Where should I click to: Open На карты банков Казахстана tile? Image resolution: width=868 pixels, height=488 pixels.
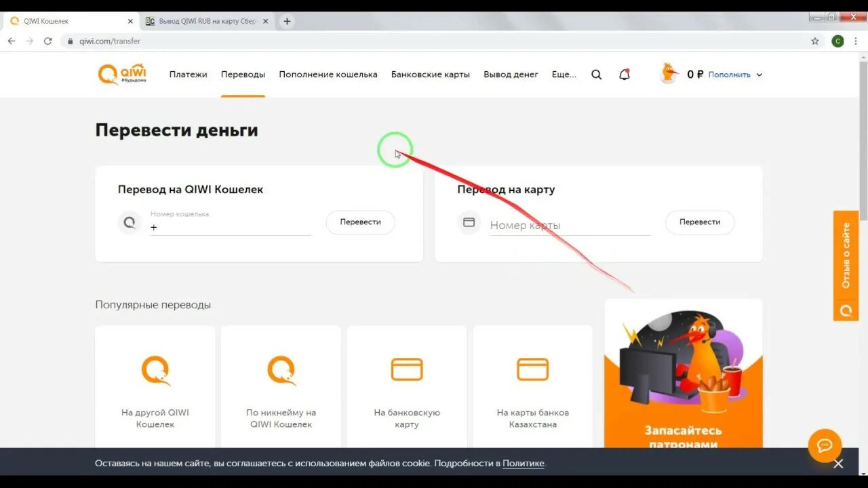tap(533, 387)
